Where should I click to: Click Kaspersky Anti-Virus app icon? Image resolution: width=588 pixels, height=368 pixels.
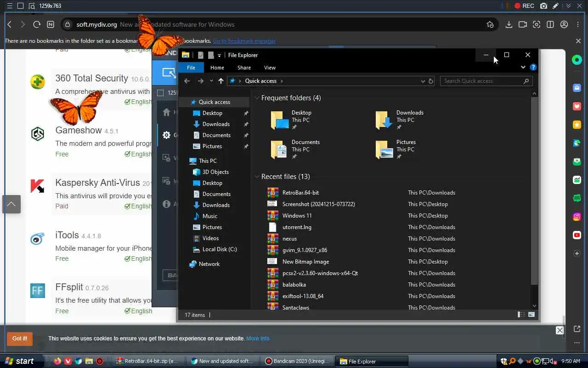pos(38,186)
